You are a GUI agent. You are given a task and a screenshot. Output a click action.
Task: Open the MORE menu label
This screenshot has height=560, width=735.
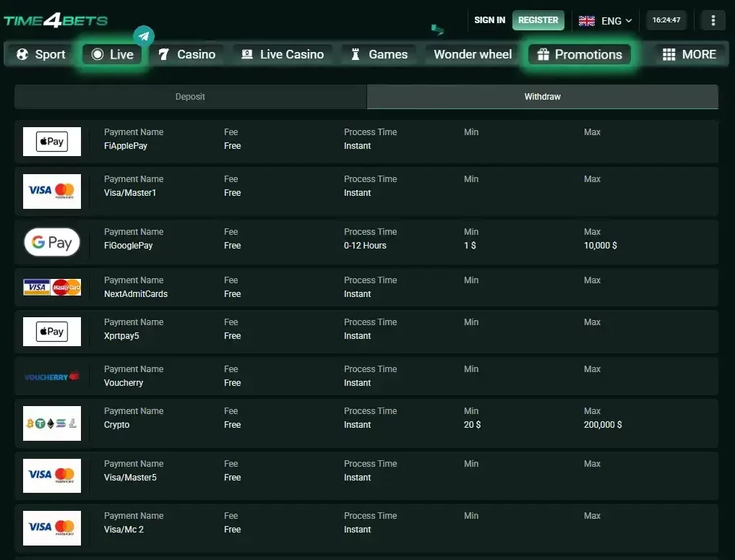point(699,54)
